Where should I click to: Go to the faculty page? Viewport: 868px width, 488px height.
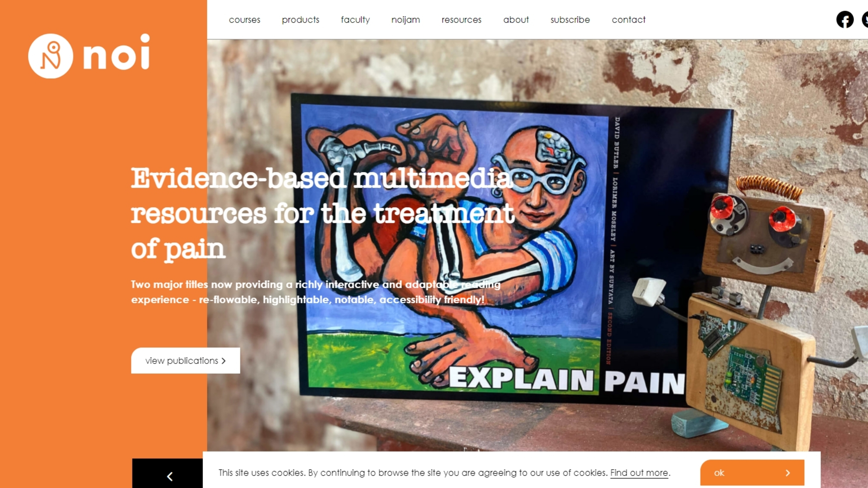click(355, 20)
